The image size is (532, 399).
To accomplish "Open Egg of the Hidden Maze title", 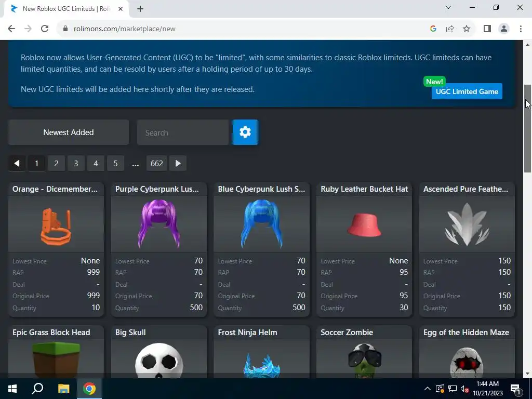I will click(x=466, y=332).
